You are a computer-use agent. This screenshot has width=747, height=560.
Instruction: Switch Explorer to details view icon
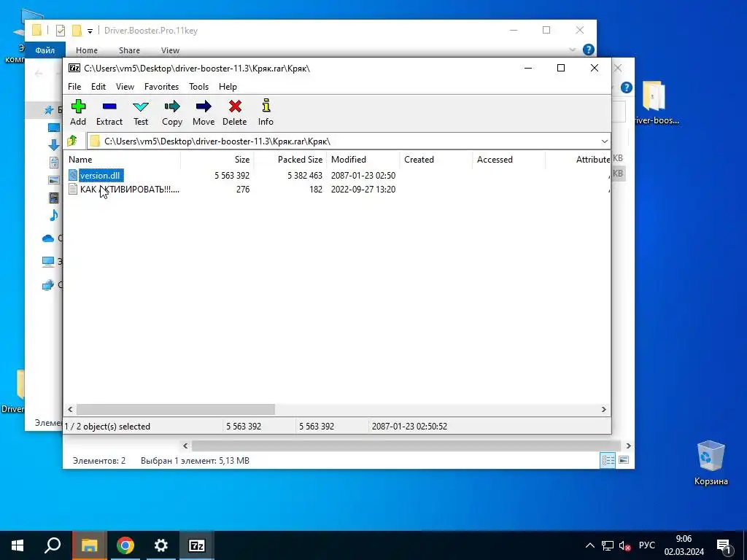(x=608, y=460)
